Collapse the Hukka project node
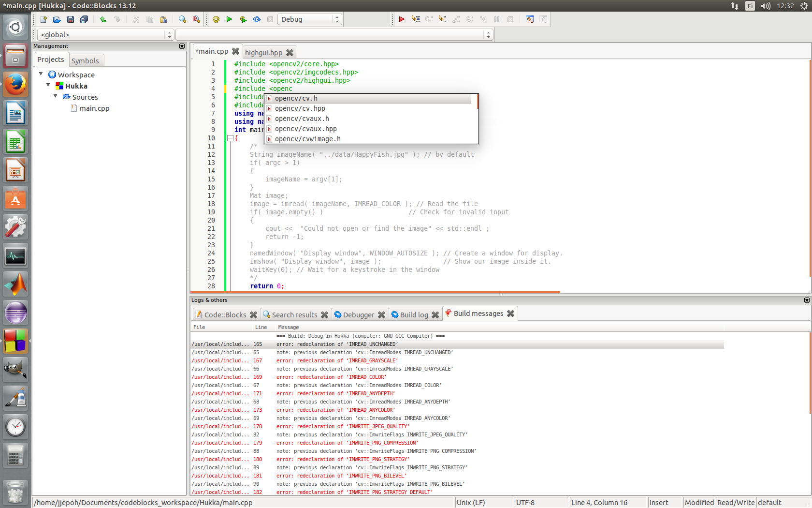Image resolution: width=812 pixels, height=508 pixels. point(48,85)
